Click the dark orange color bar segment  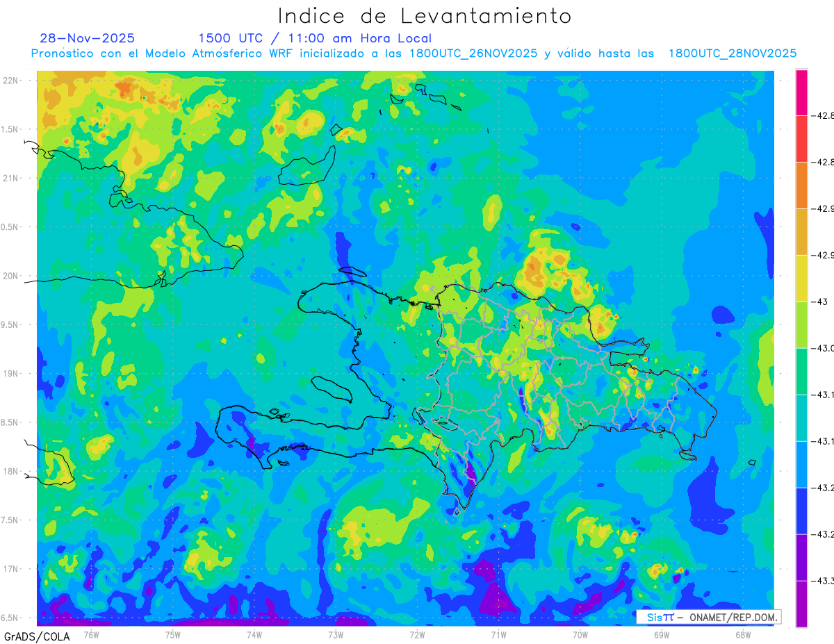click(x=801, y=185)
